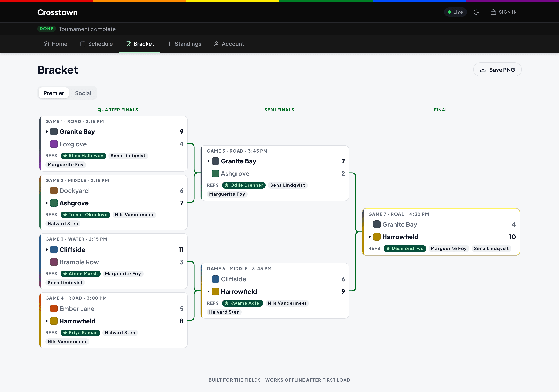Screen dimensions: 559x392
Task: Click winner arrow beside Ashgrove in Game 2
Action: click(x=47, y=203)
